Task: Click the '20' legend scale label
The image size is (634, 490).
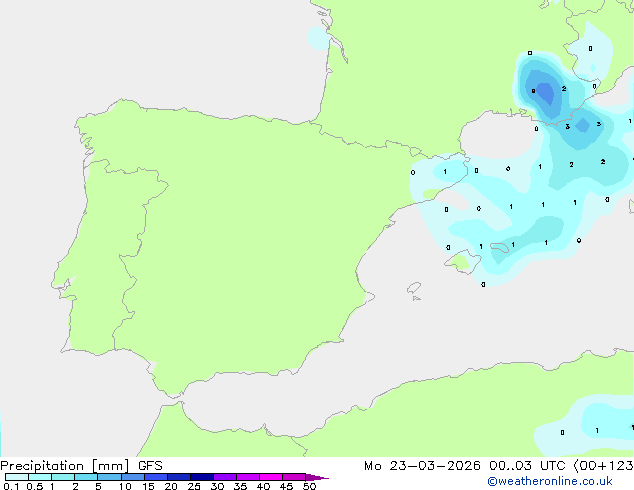Action: point(171,486)
